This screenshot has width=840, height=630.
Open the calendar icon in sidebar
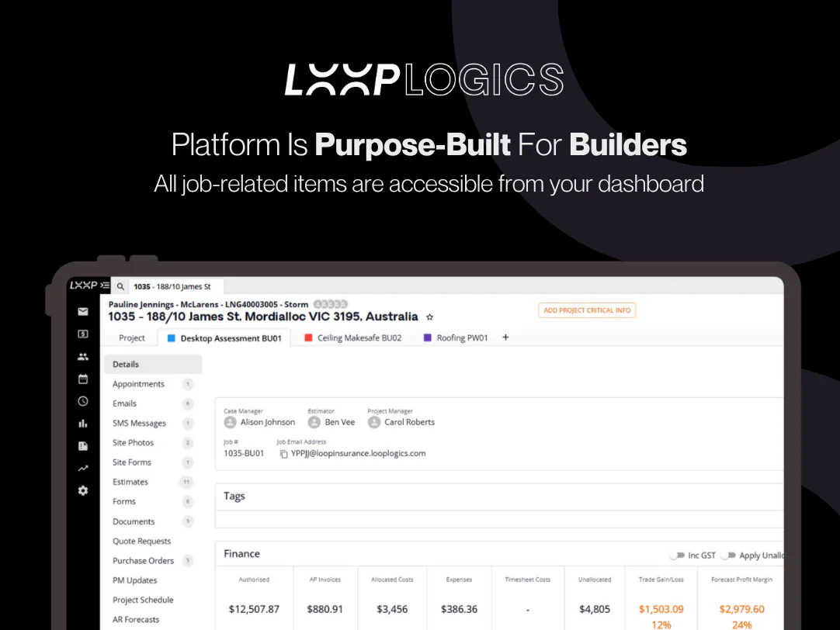[83, 379]
